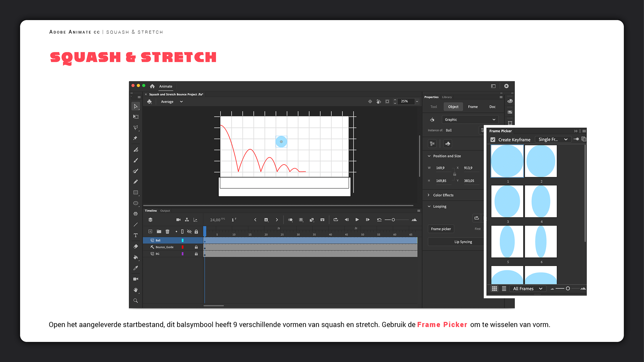Open the All Frames dropdown
The image size is (644, 362).
[527, 289]
